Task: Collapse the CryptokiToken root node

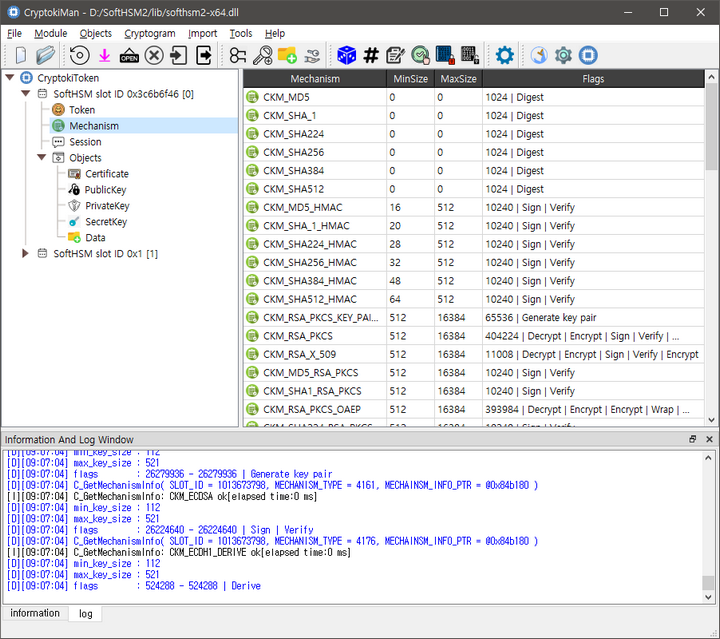Action: click(x=10, y=78)
